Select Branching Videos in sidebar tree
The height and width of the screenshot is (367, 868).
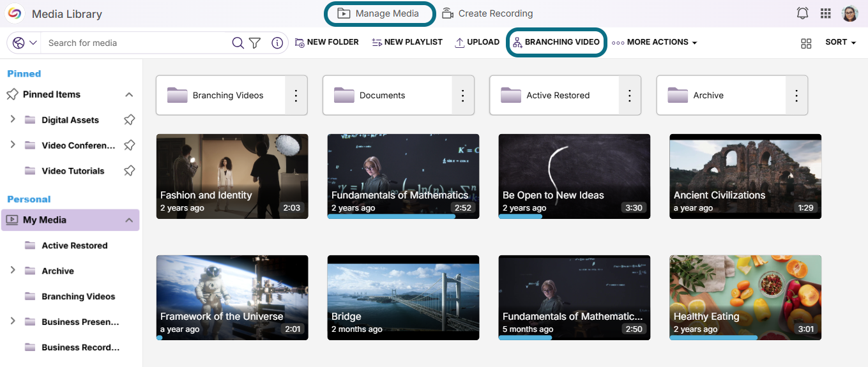pos(70,297)
